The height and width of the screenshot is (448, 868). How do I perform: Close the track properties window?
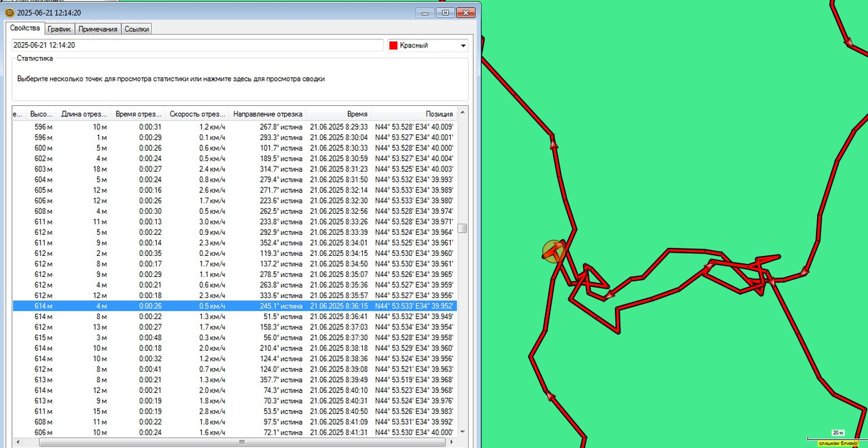(x=465, y=12)
